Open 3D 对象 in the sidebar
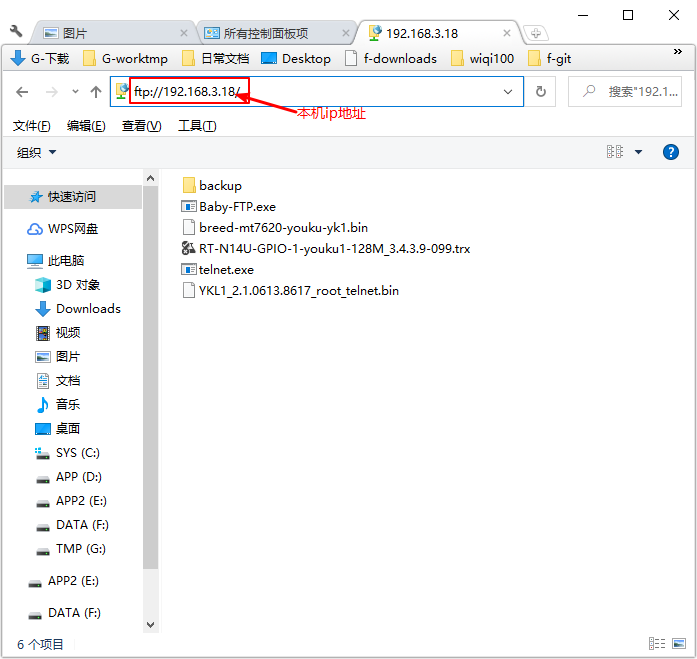The image size is (697, 659). coord(67,285)
